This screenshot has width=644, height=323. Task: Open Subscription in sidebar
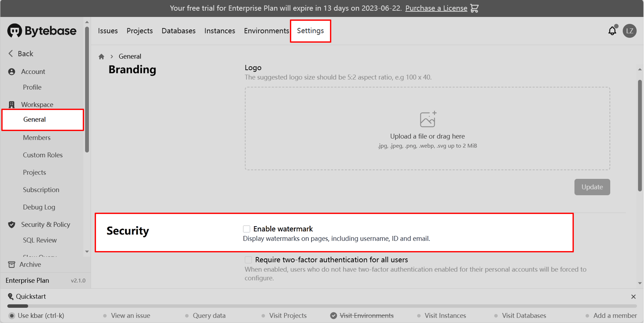(41, 190)
